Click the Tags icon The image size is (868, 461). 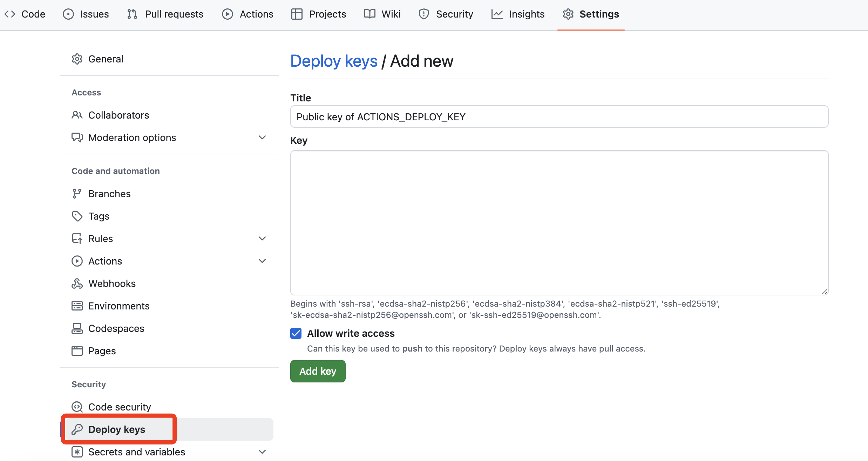tap(77, 215)
